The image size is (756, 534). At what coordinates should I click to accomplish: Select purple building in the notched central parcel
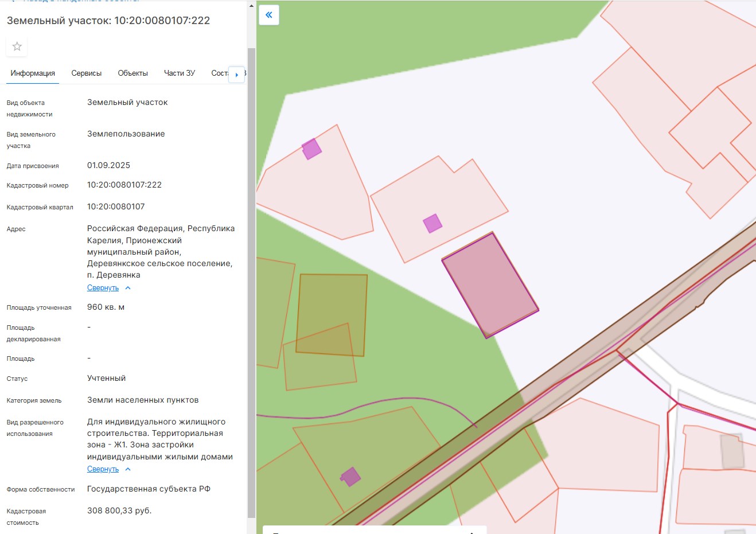click(x=432, y=223)
